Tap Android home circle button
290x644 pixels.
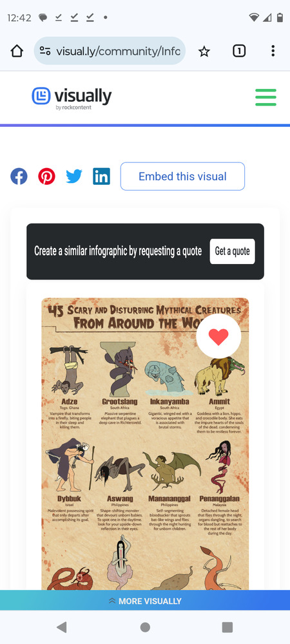(145, 627)
